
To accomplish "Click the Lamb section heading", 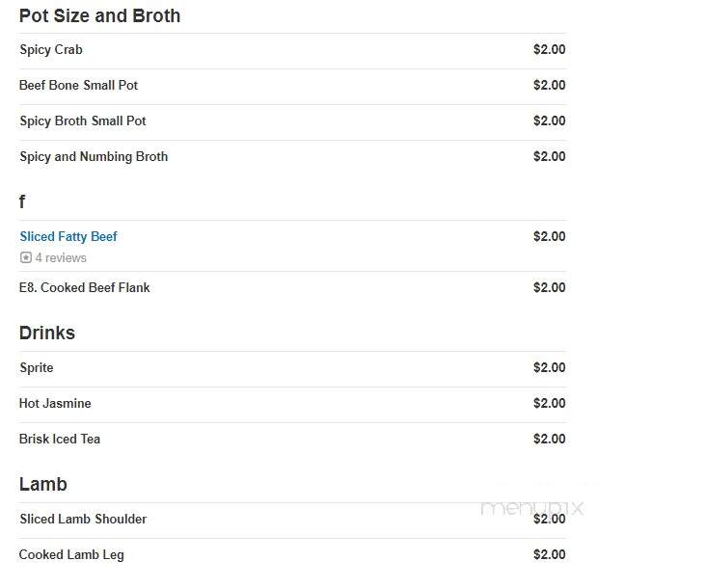I will (x=43, y=485).
